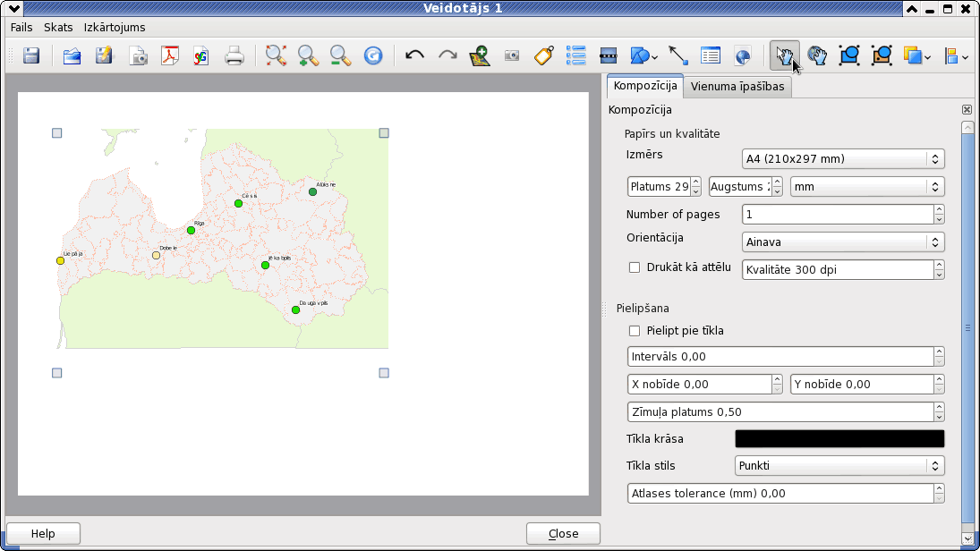Select the Add HTML frame globe icon
This screenshot has height=551, width=980.
click(743, 56)
